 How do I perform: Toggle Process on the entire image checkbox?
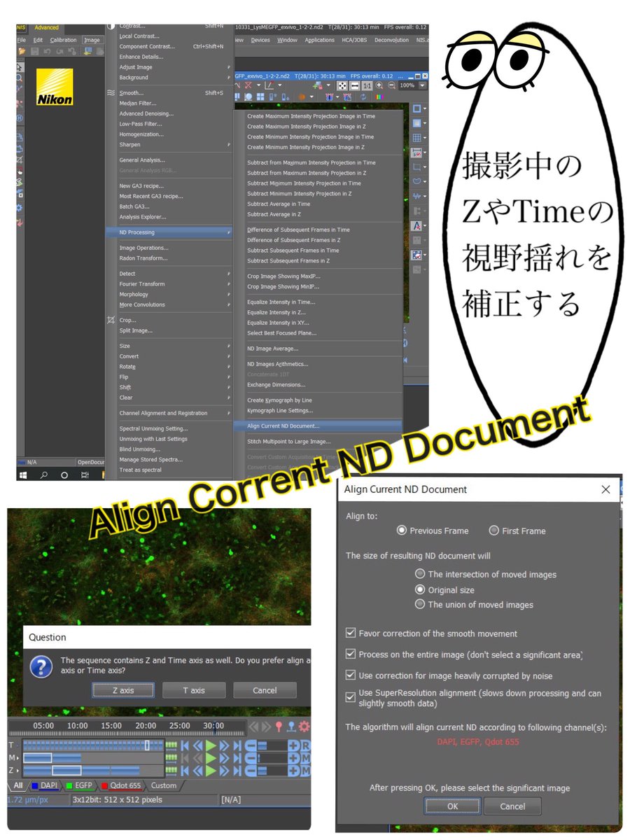(x=351, y=654)
